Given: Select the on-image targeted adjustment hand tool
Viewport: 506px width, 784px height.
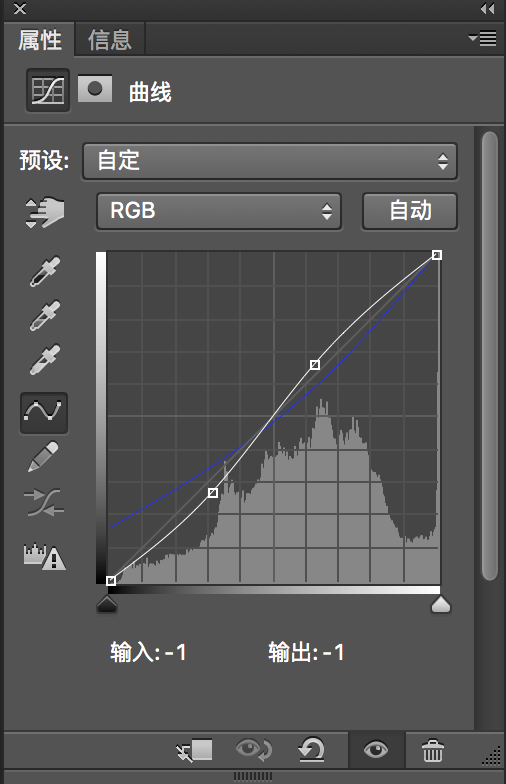Looking at the screenshot, I should [44, 212].
